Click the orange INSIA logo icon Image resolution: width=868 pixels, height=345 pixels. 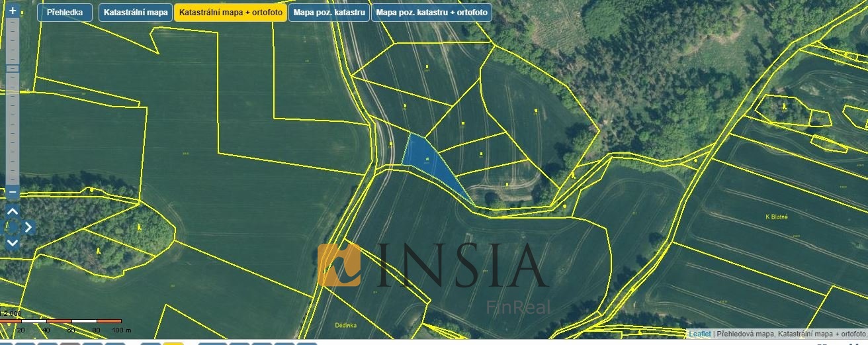point(339,264)
